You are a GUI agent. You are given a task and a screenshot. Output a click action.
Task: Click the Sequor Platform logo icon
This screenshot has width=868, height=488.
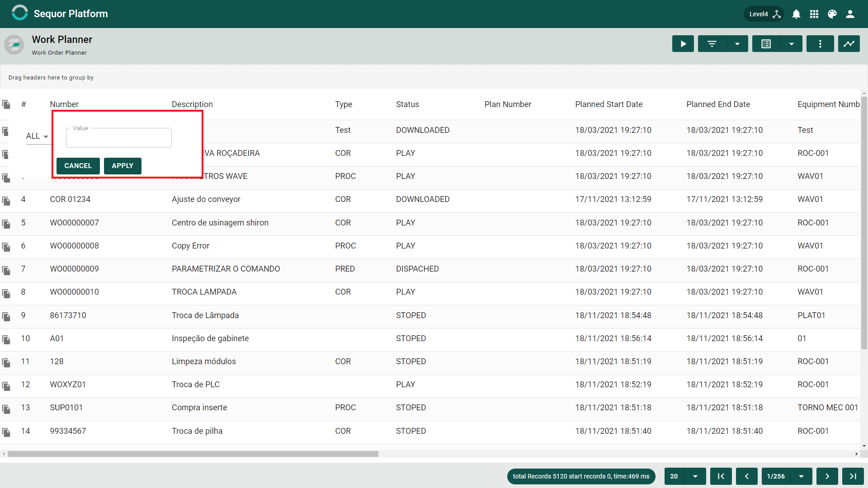click(x=19, y=13)
